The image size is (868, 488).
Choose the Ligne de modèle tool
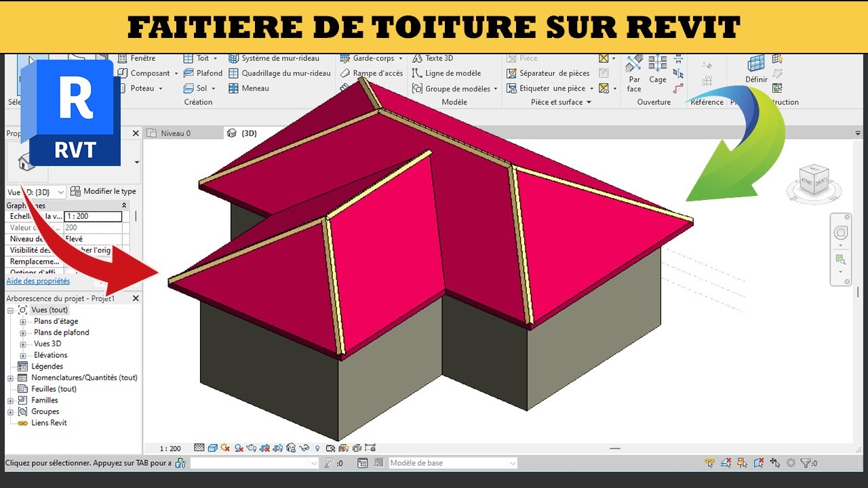pyautogui.click(x=447, y=73)
